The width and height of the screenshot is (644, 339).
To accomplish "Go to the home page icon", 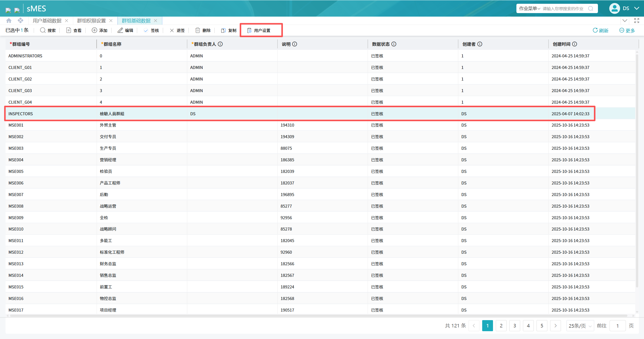I will point(9,21).
